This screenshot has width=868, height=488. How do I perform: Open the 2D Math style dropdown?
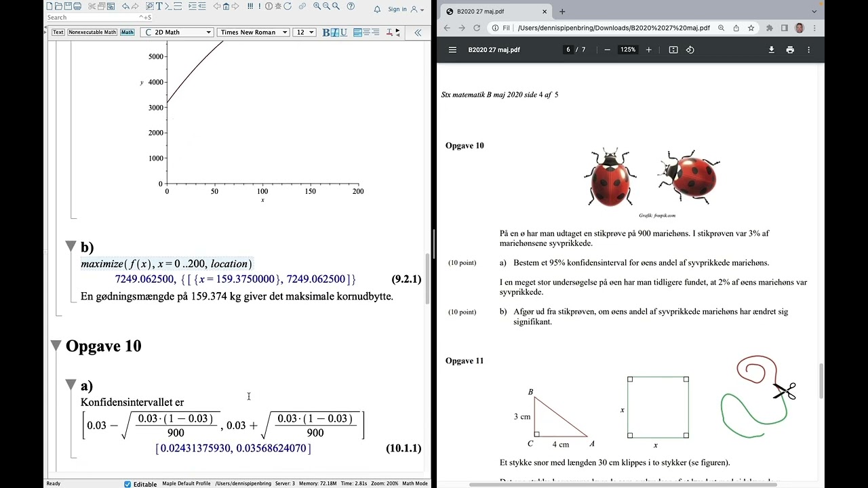[x=178, y=33]
